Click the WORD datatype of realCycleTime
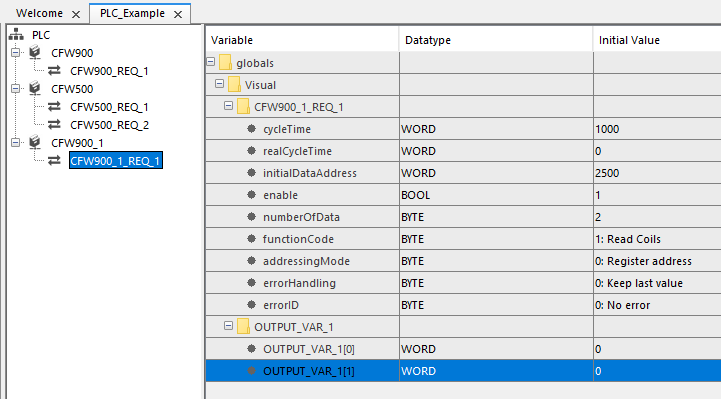The image size is (721, 399). 418,151
